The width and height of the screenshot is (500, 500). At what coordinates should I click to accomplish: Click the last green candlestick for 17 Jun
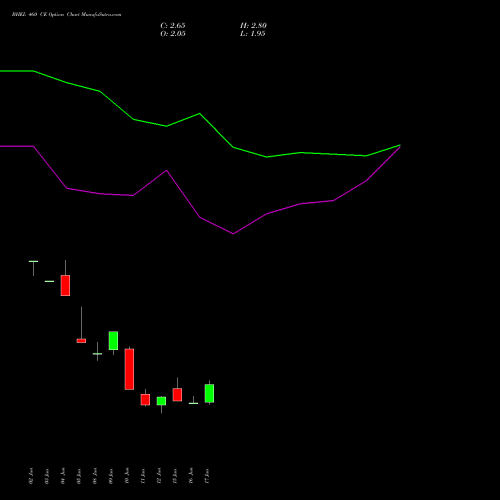point(209,393)
